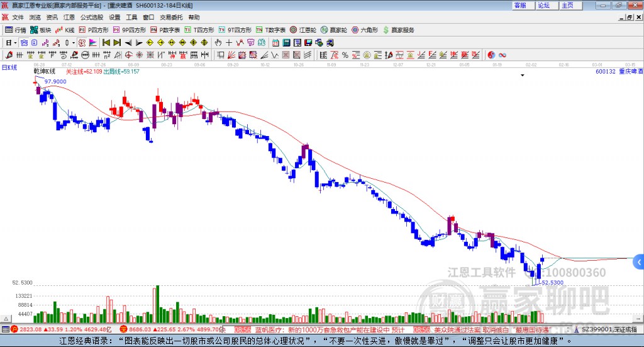The image size is (644, 347).
Task: Open the 工具 menu
Action: pyautogui.click(x=131, y=17)
